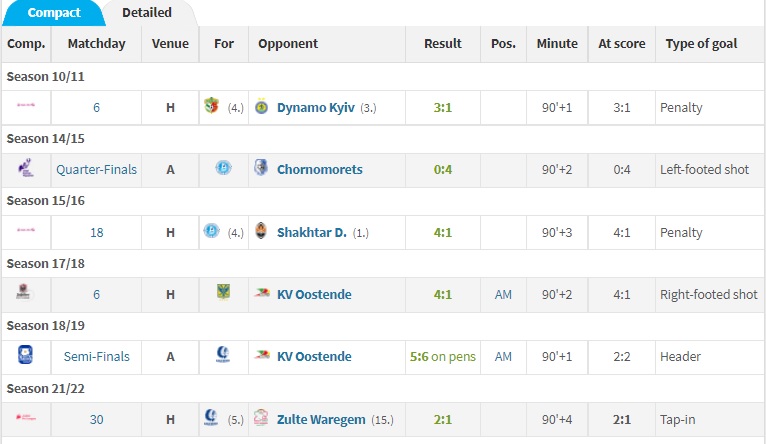Click the competition logo in Season 21/22 row
The width and height of the screenshot is (766, 444).
(x=24, y=419)
